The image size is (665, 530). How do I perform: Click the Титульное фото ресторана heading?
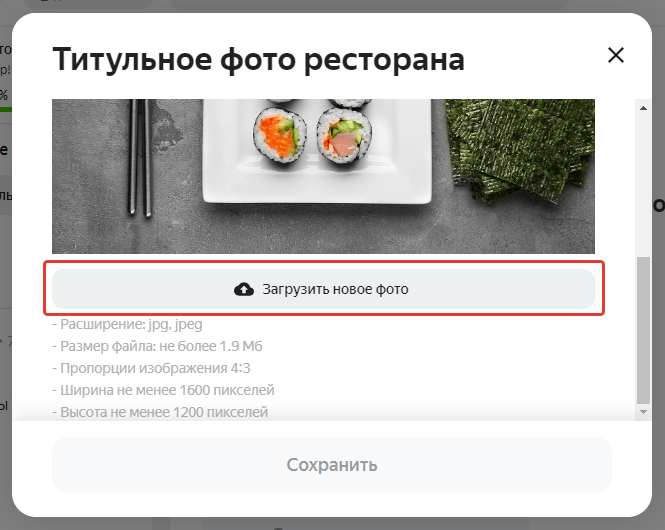coord(259,59)
